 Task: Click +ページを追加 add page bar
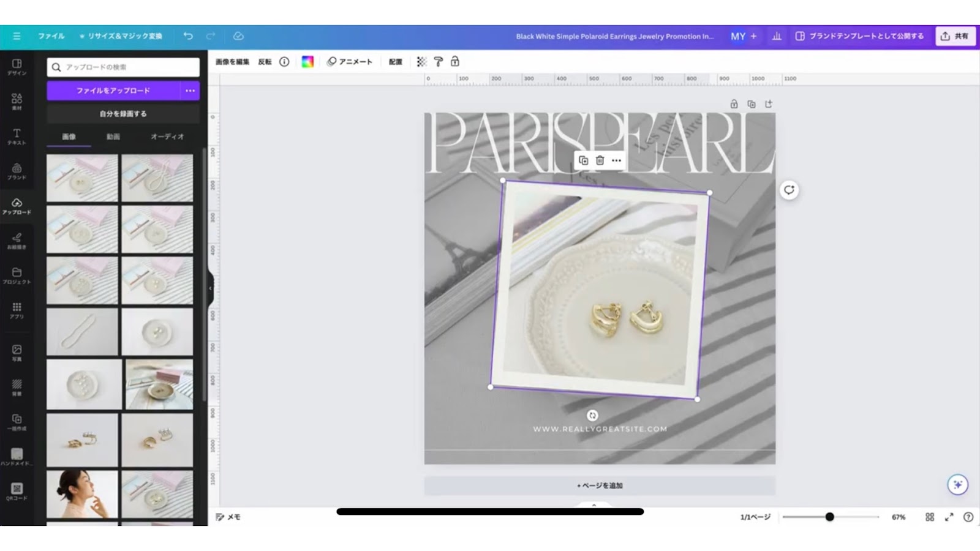click(x=600, y=485)
